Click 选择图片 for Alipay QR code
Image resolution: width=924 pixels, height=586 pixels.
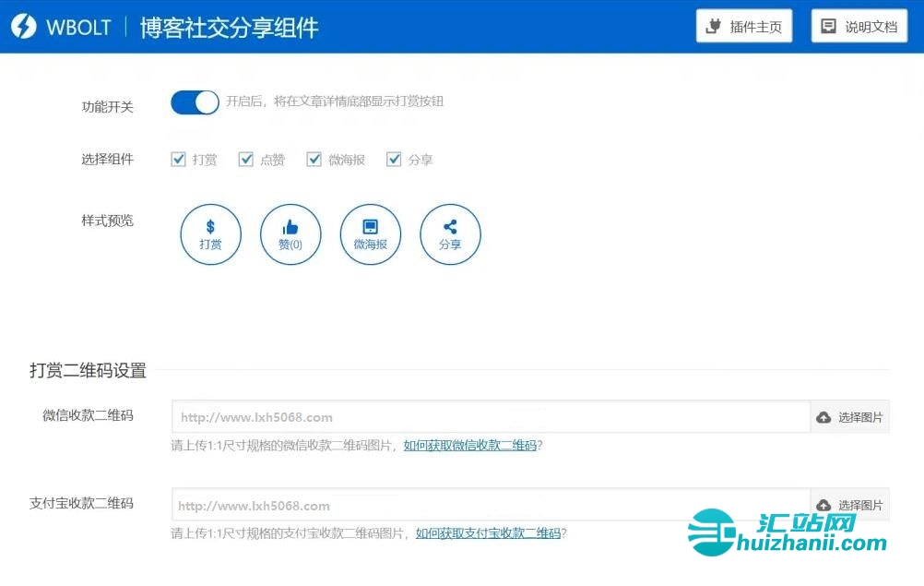849,505
